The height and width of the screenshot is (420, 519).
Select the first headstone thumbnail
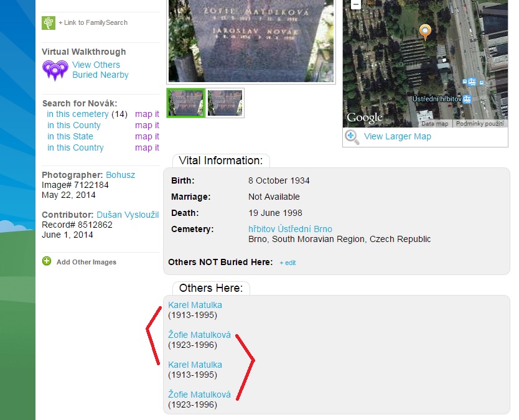coord(186,103)
